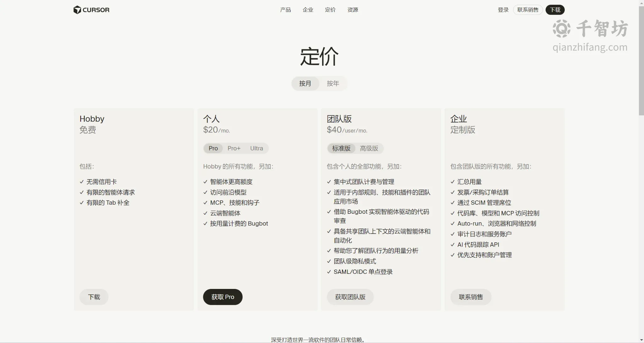The height and width of the screenshot is (343, 644).
Task: Click the Cursor logo in the header
Action: (91, 10)
